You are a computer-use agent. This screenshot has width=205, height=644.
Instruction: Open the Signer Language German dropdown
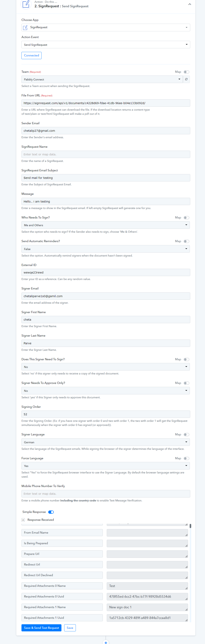106,442
